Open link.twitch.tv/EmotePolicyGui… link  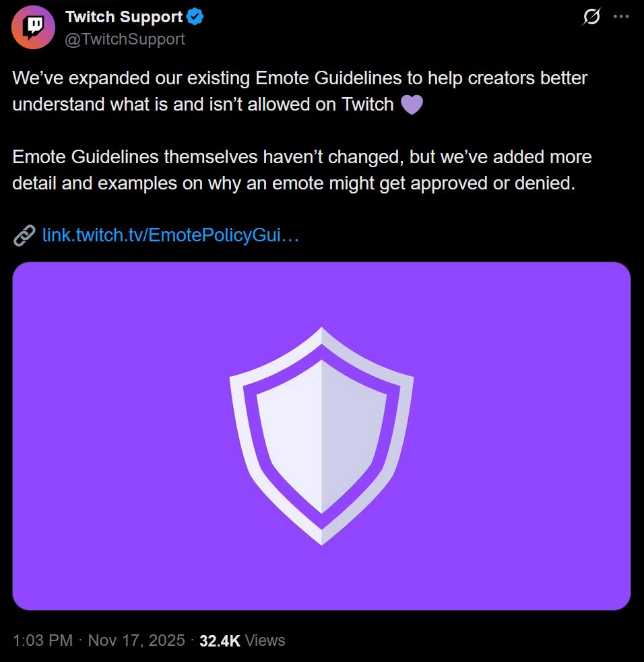(x=170, y=235)
